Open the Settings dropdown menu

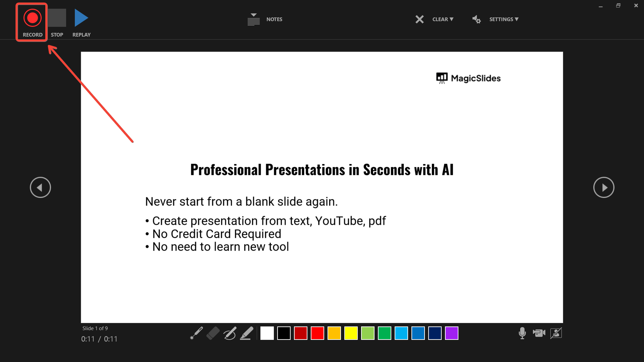(504, 19)
